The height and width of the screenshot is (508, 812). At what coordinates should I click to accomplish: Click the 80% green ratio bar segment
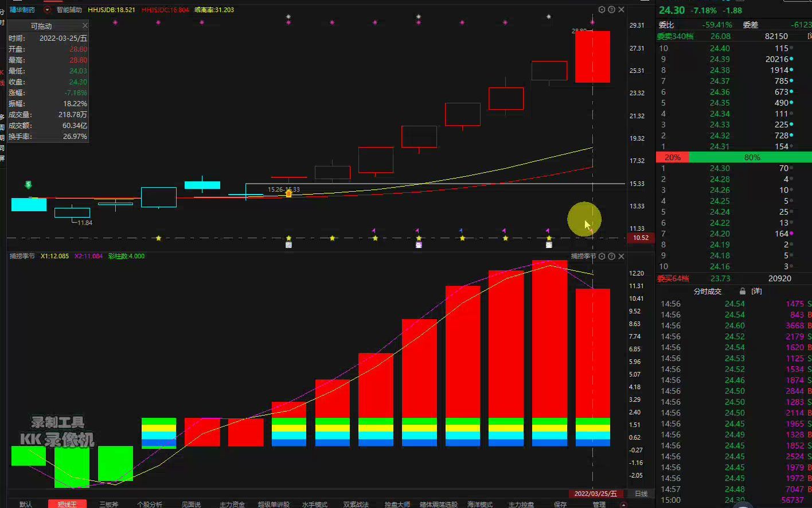(x=750, y=157)
